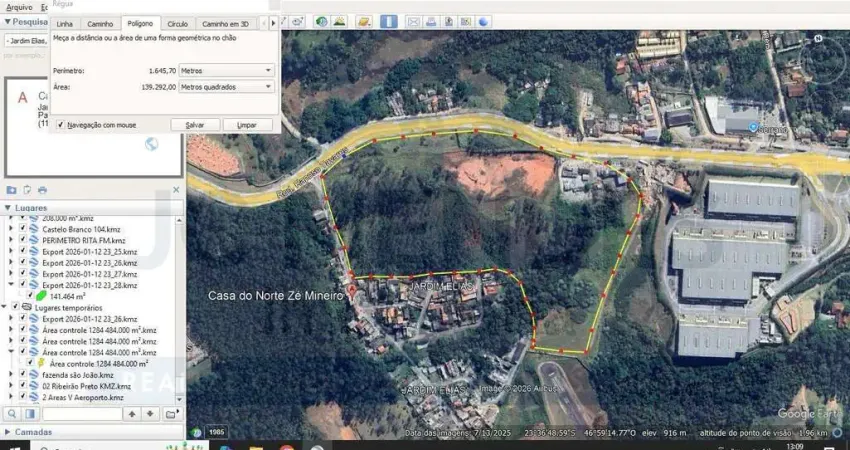Click the blue Sorriso place marker on map

click(754, 127)
